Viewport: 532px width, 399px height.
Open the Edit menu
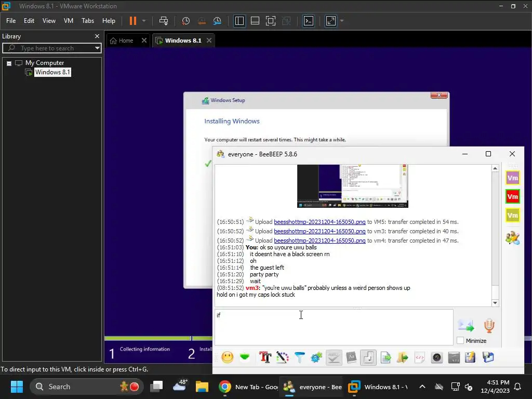(x=29, y=21)
